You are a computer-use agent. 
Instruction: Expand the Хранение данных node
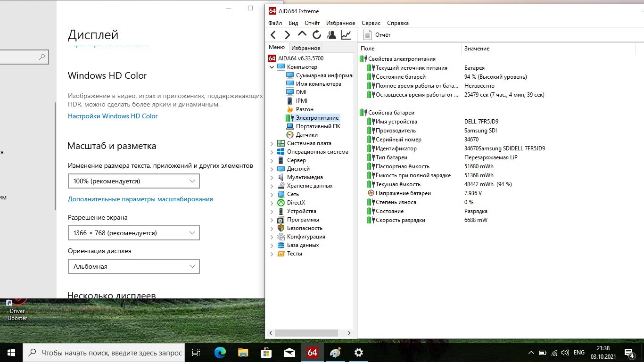point(272,186)
